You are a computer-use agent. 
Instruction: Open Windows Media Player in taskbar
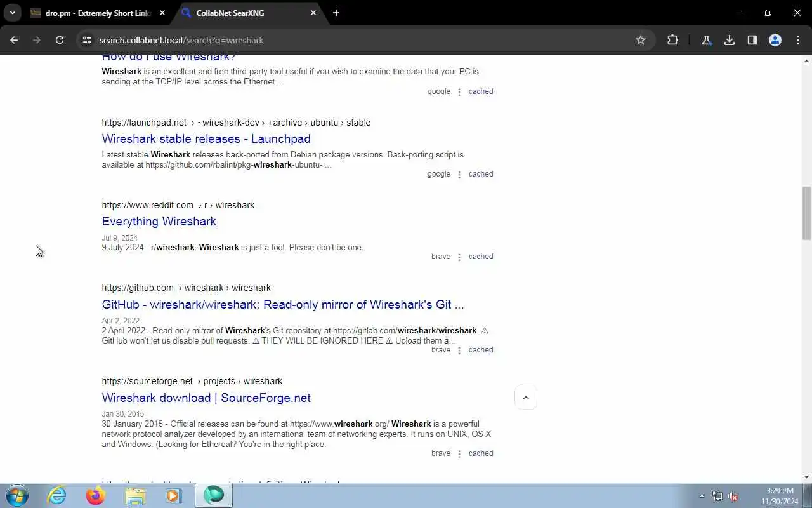pos(173,495)
